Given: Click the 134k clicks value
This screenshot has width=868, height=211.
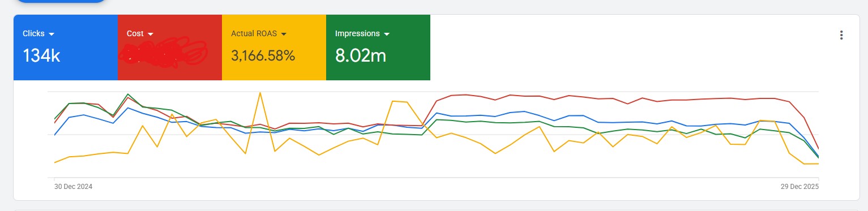Looking at the screenshot, I should click(x=41, y=55).
